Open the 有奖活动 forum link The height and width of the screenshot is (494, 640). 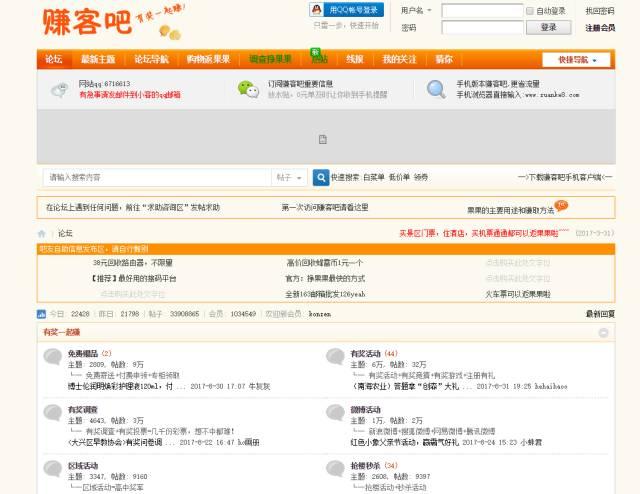pos(366,354)
